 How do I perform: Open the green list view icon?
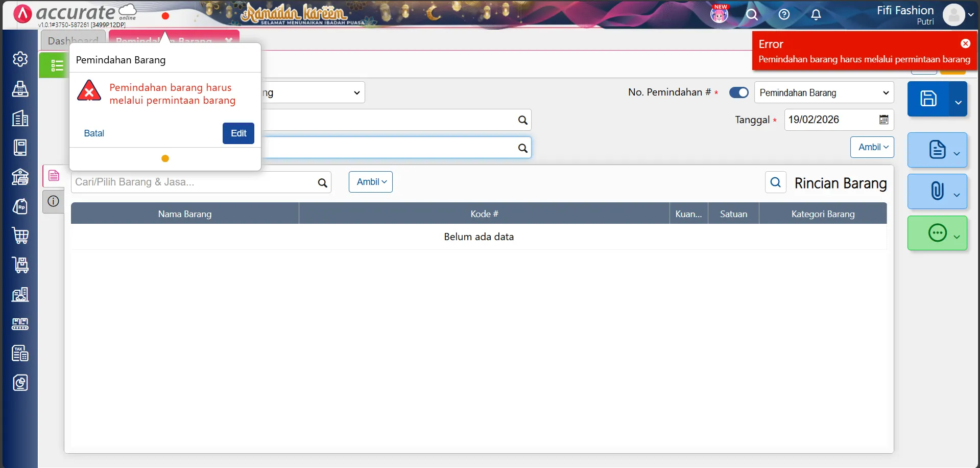pyautogui.click(x=56, y=65)
